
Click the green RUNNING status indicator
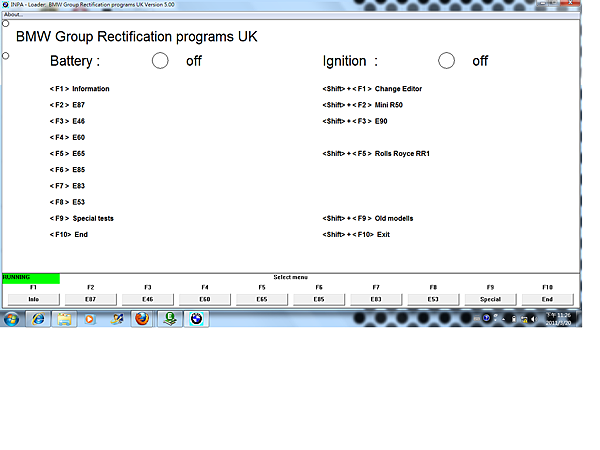[31, 279]
